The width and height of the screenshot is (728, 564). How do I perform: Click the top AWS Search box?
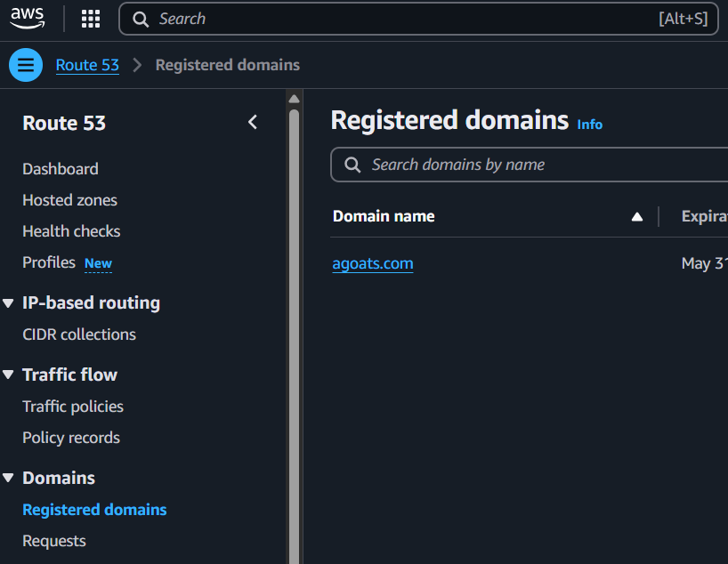[400, 19]
